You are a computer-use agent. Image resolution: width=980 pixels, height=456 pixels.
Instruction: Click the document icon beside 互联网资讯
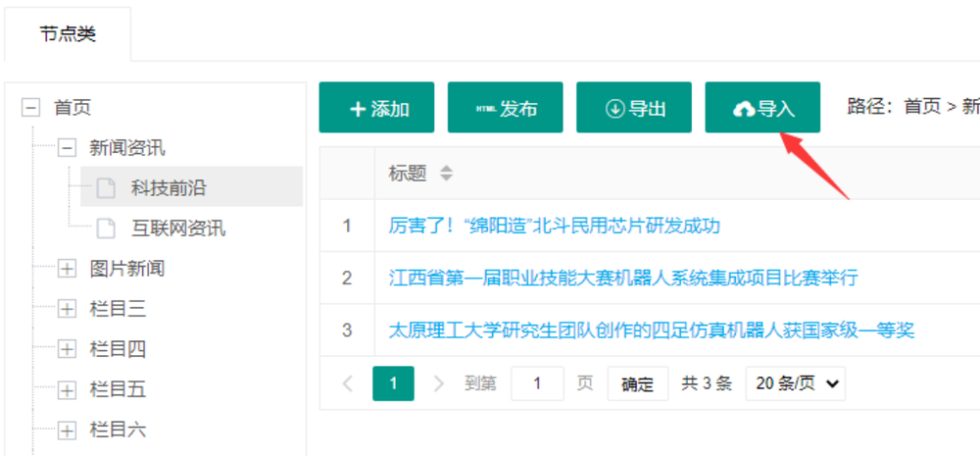[x=106, y=228]
